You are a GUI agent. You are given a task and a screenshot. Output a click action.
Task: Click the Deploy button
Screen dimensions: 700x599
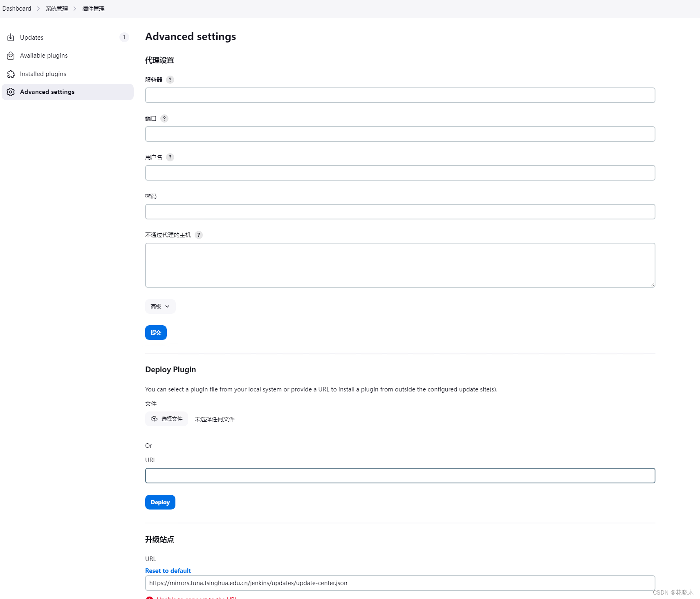[x=160, y=502]
